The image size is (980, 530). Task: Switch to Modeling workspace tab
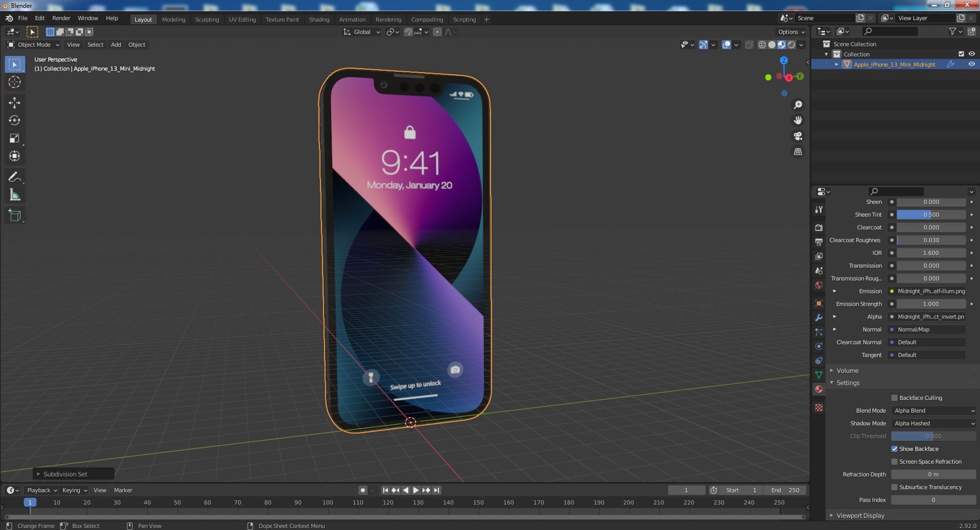click(174, 19)
